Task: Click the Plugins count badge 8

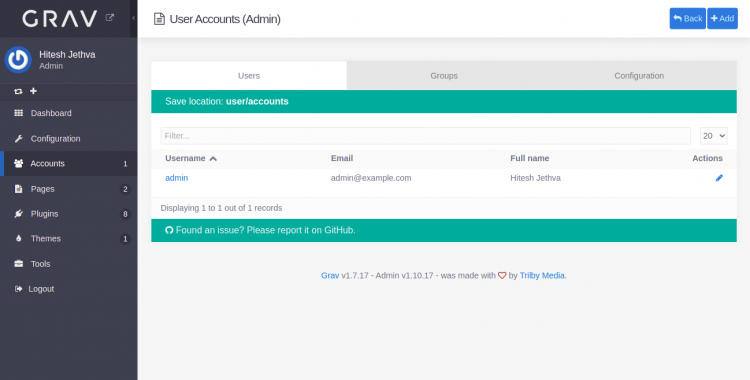Action: (x=125, y=214)
